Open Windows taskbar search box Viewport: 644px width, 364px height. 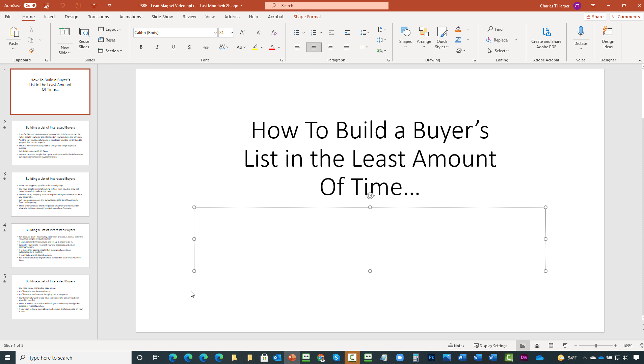point(74,358)
